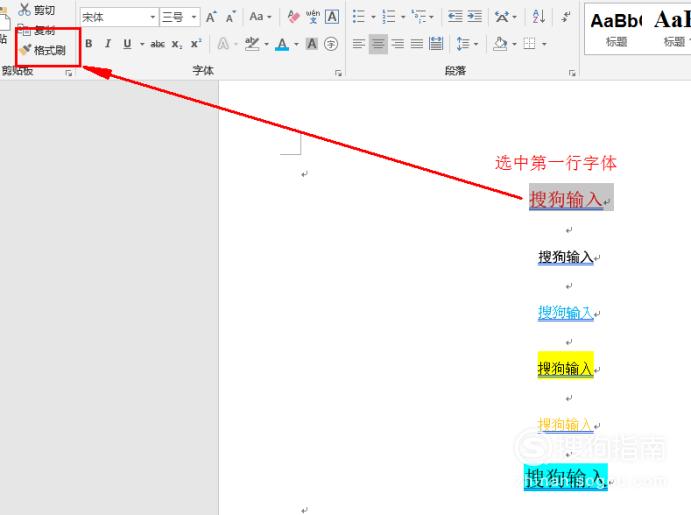Click the cyan highlighted 搜狗输入 line
Viewport: 691px width, 515px height.
coord(566,477)
